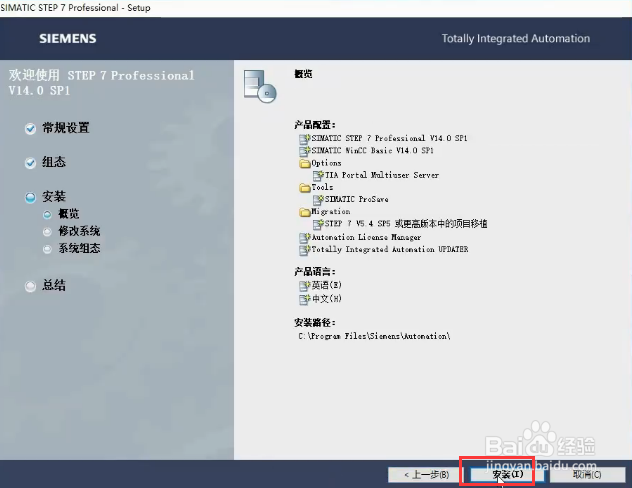Click the Tools folder icon
This screenshot has width=632, height=488.
(x=305, y=187)
